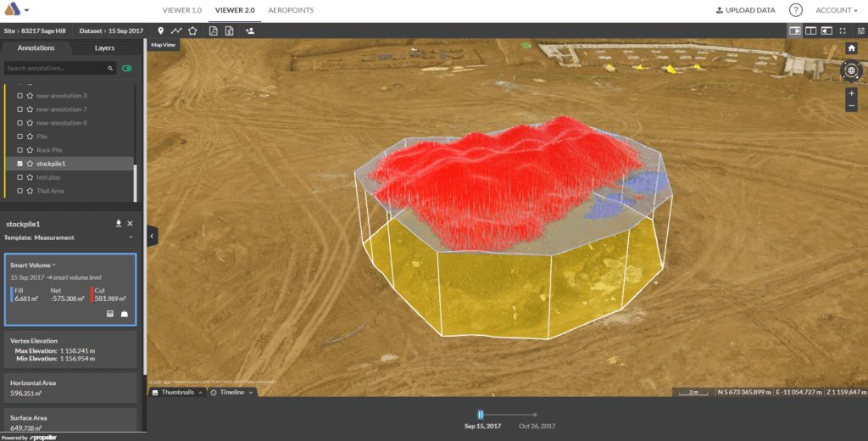This screenshot has width=868, height=441.
Task: Open the AeroPoints tab
Action: tap(290, 10)
